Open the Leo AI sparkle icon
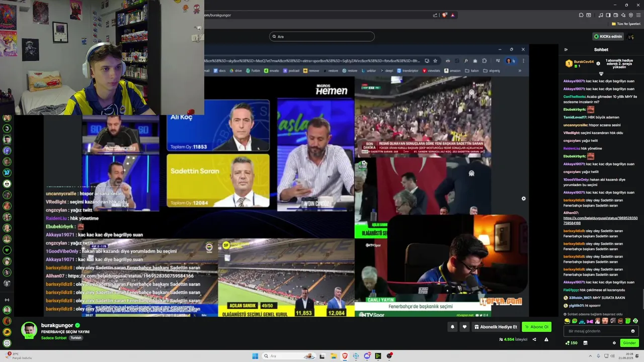 (623, 15)
